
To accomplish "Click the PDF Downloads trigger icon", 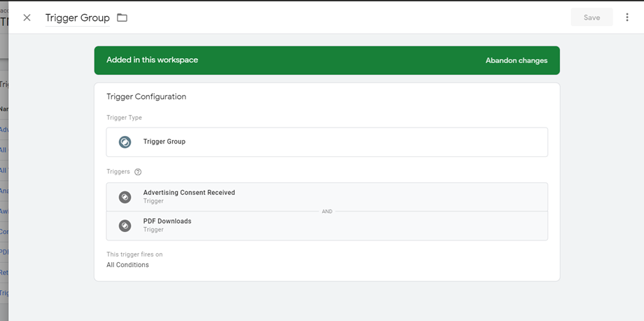I will (x=125, y=226).
